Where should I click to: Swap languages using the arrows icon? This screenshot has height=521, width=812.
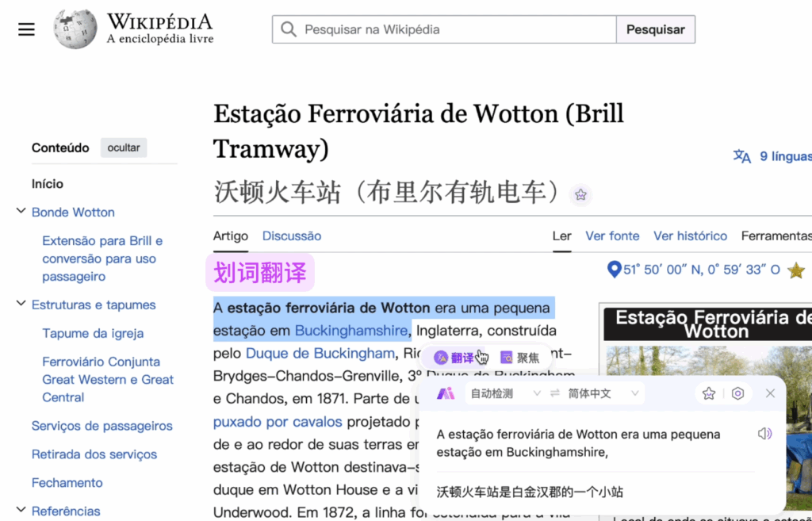[555, 393]
